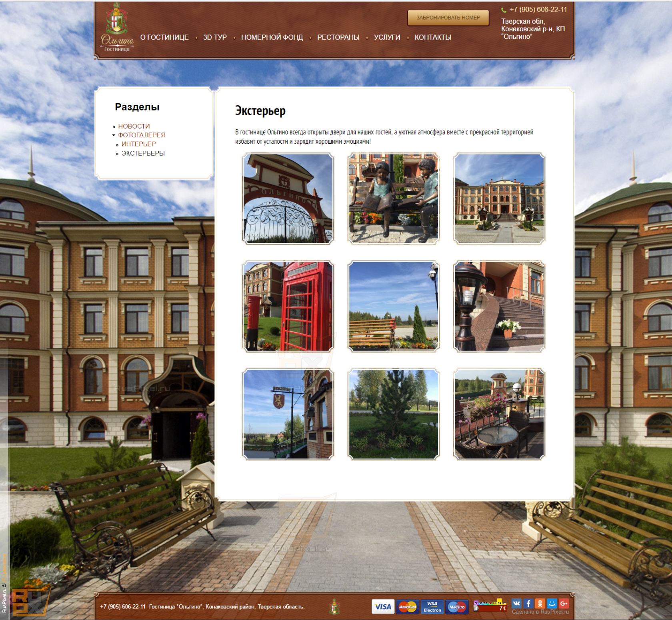This screenshot has height=620, width=672.
Task: Open the НОВОСТИ section
Action: (134, 126)
